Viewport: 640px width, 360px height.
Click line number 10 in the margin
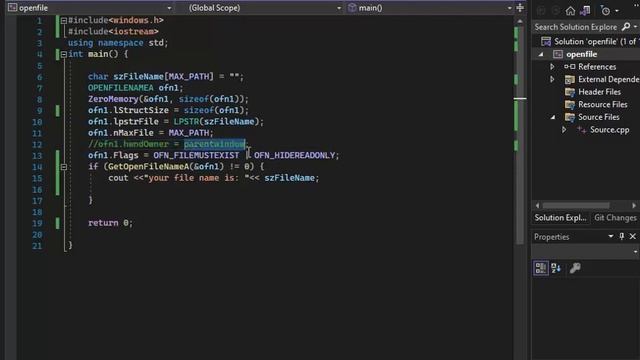pyautogui.click(x=37, y=122)
